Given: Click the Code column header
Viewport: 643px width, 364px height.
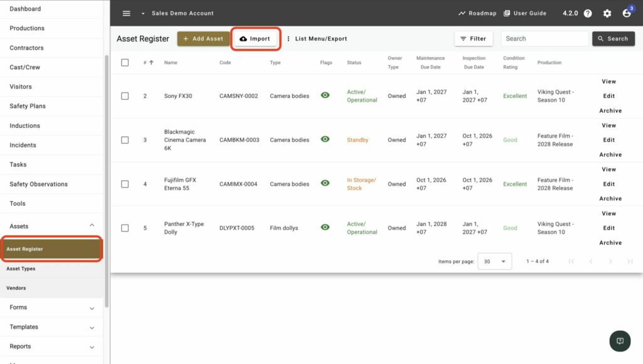Looking at the screenshot, I should 225,62.
